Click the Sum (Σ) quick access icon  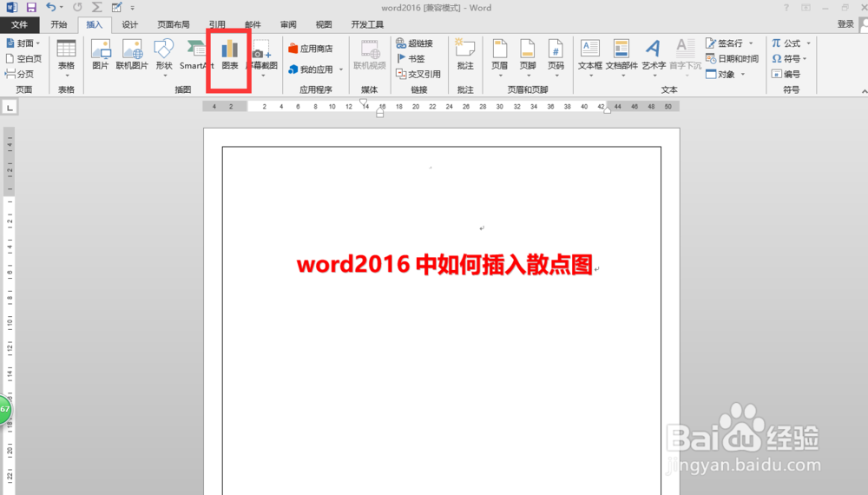(x=96, y=8)
